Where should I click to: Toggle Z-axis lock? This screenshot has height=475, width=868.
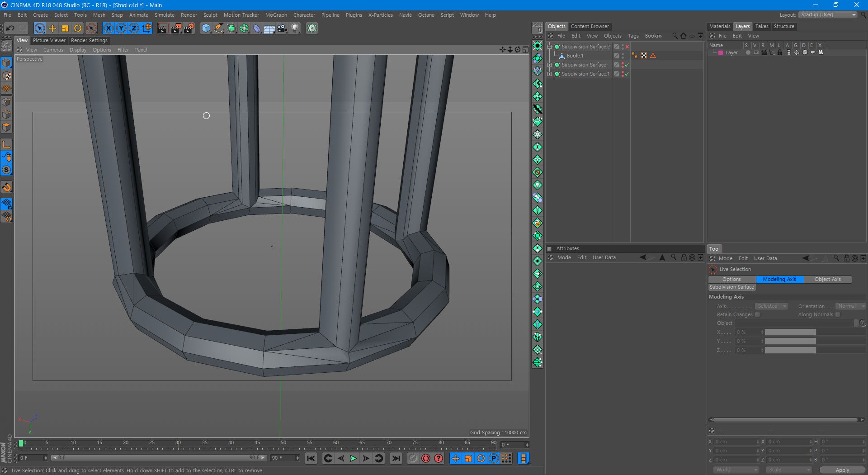pos(134,28)
